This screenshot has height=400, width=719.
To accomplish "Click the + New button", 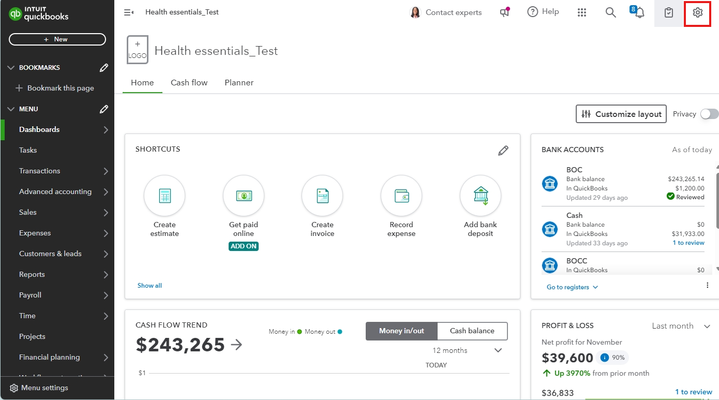I will (x=57, y=39).
